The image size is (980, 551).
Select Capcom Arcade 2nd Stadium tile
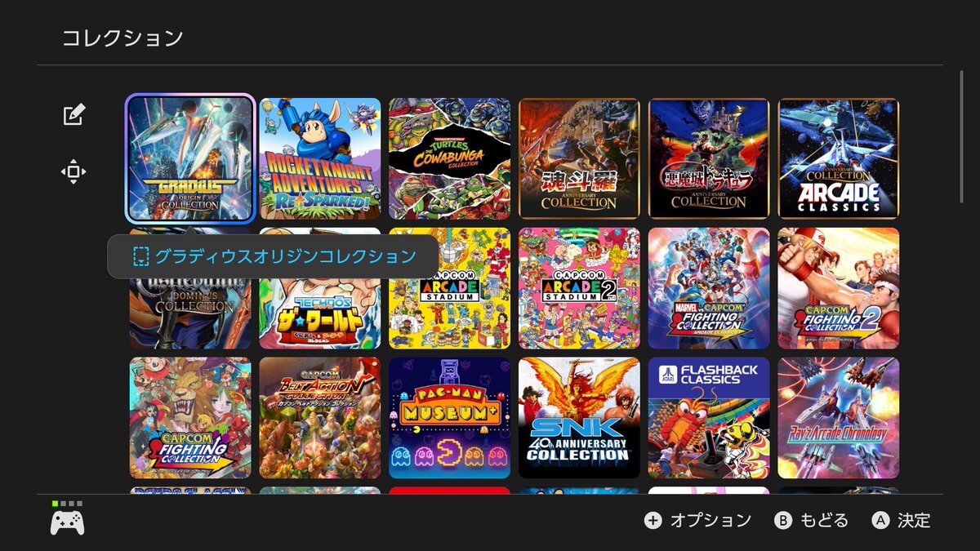579,288
